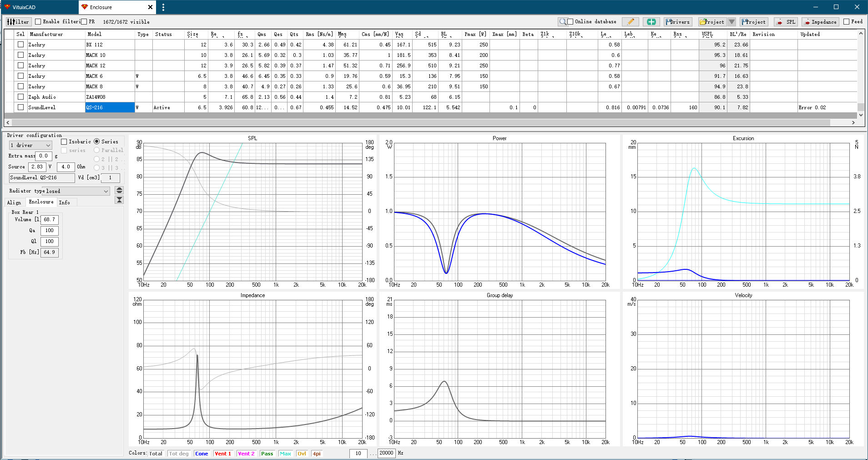The image size is (868, 460).
Task: Click the Ql input field
Action: pos(50,241)
